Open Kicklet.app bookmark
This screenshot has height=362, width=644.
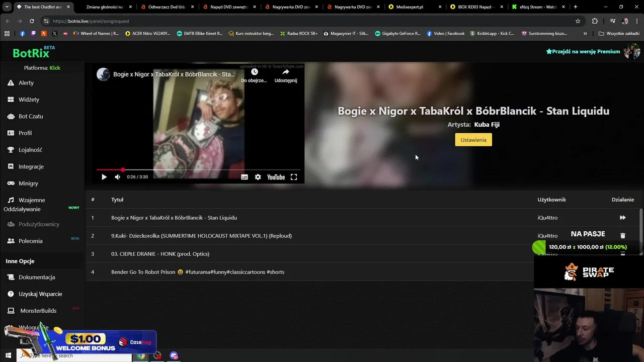click(x=492, y=34)
